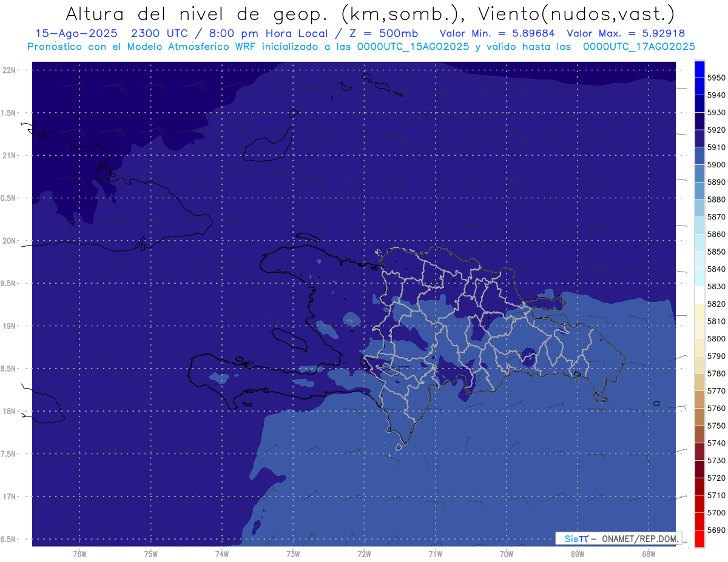Pick the legend color band between 5850 and 5860

point(699,243)
